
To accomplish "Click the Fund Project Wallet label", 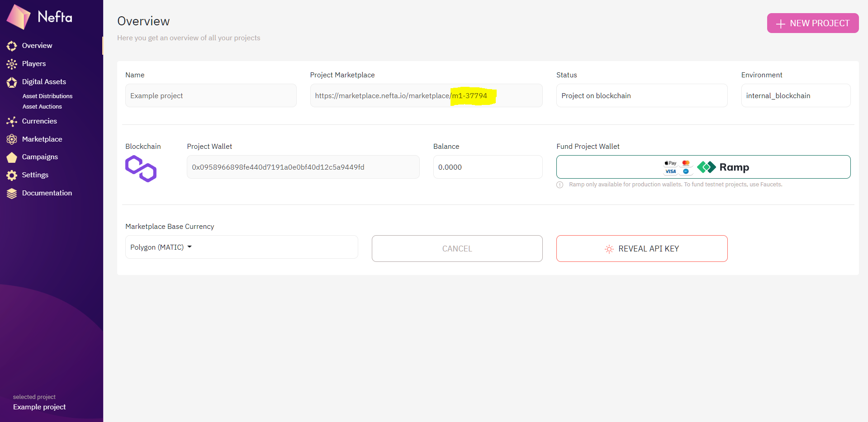I will pyautogui.click(x=588, y=147).
